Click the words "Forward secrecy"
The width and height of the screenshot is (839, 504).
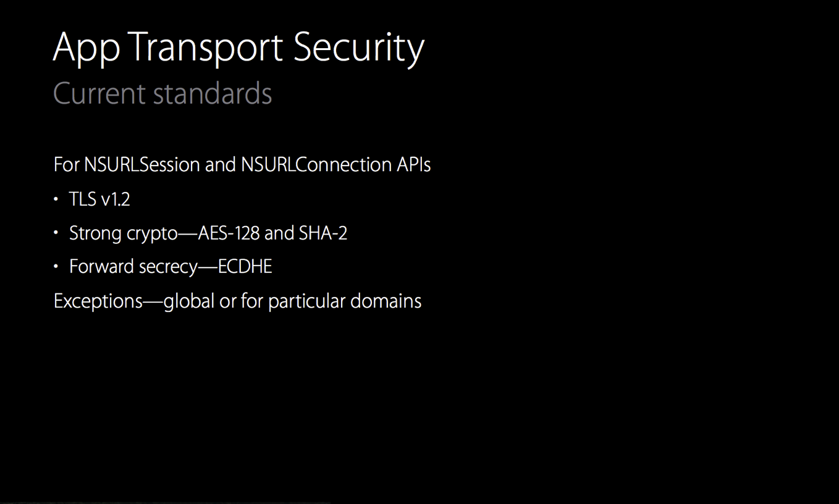(133, 267)
